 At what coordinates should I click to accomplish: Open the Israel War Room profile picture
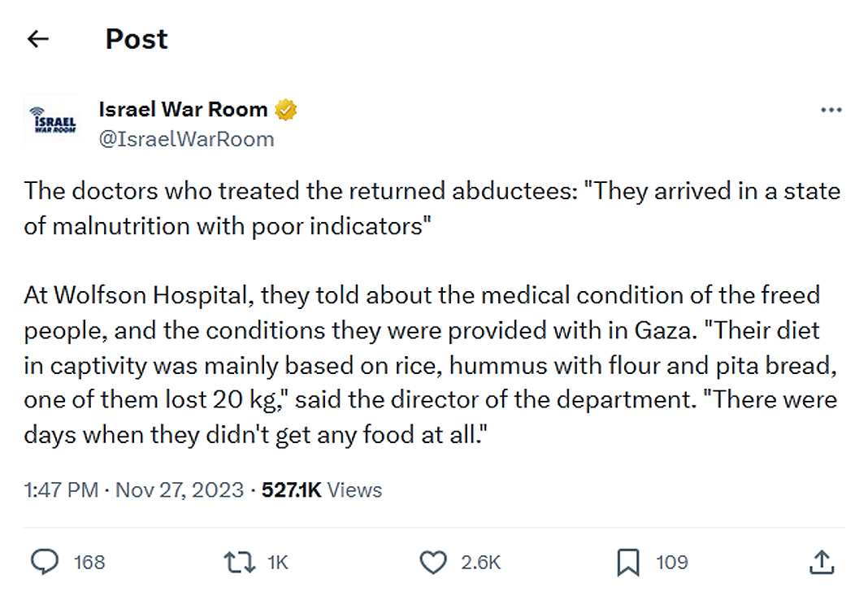[50, 123]
